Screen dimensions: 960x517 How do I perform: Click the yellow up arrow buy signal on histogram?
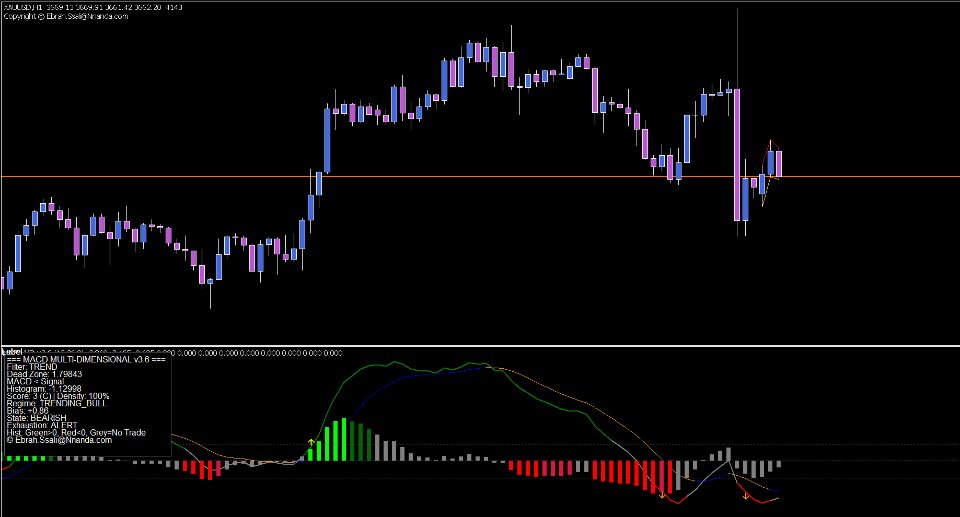point(311,442)
